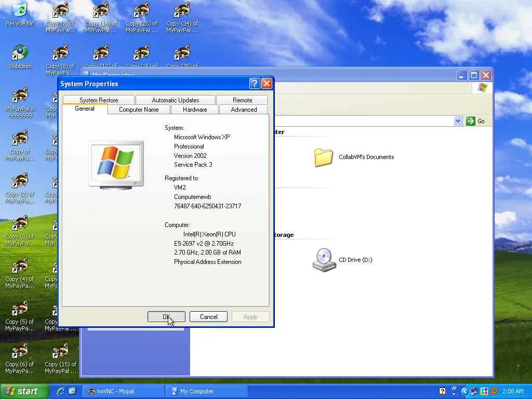This screenshot has height=399, width=532.
Task: Open the Advanced tab
Action: point(244,110)
